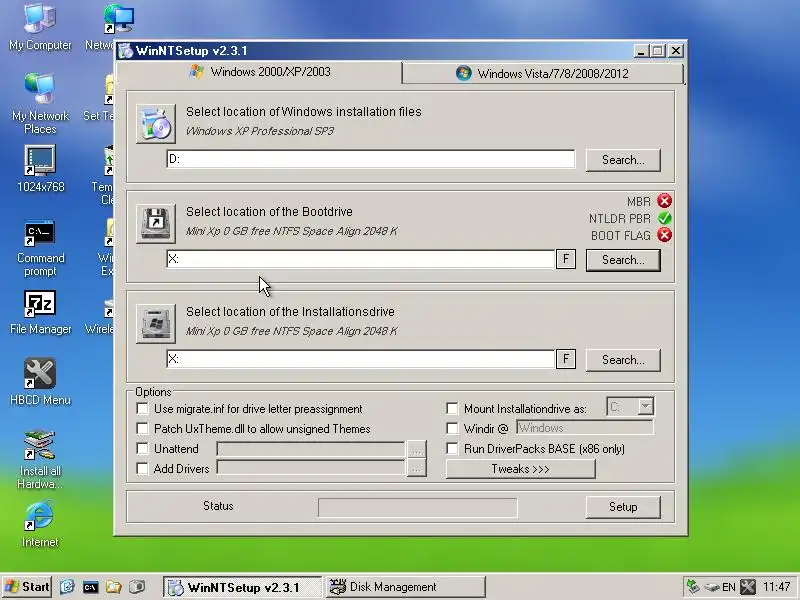Click the NTLDR PBR green check icon
Screen dimensions: 800x600
coord(664,218)
